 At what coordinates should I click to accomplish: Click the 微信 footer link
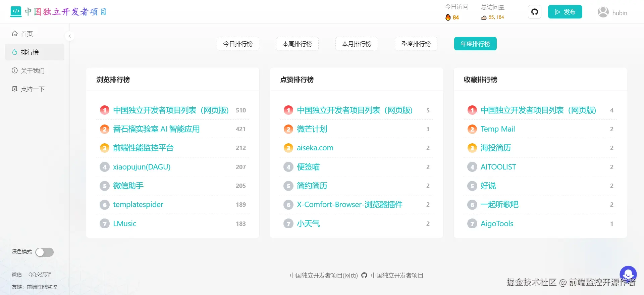(x=17, y=275)
